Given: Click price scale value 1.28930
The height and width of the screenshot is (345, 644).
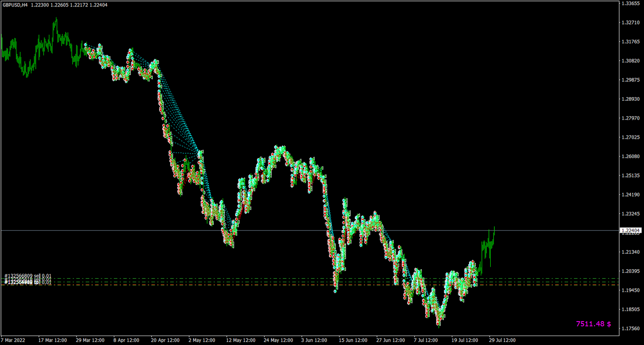Looking at the screenshot, I should click(x=631, y=99).
